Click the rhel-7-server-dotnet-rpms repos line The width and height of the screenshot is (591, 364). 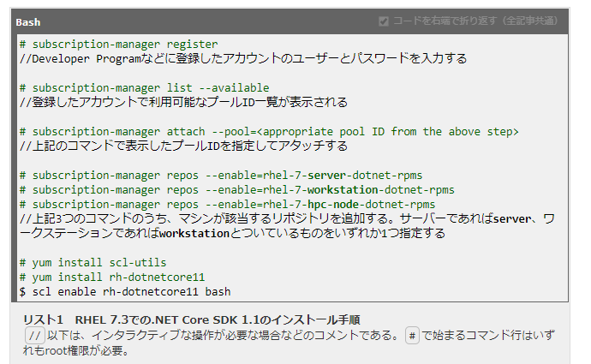(x=221, y=176)
